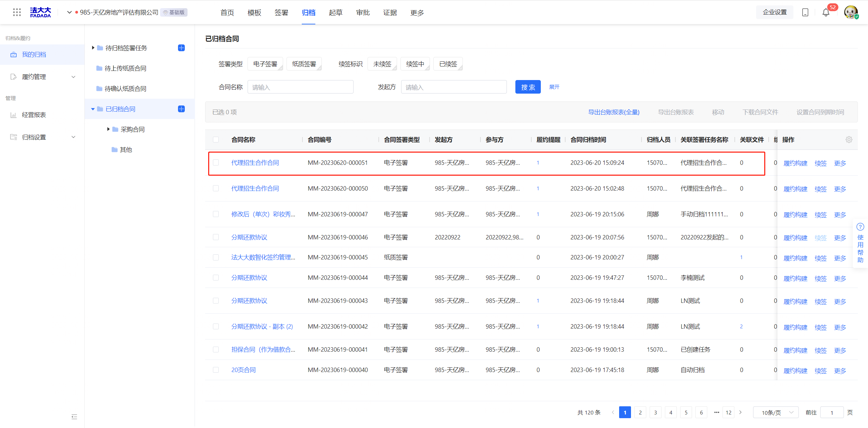
Task: Click plus icon beside 已归档合同 folder
Action: coord(181,109)
